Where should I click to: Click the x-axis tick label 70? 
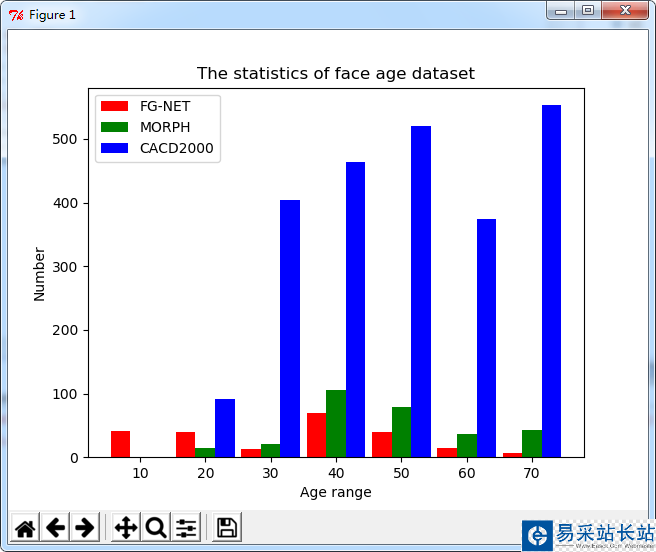tap(531, 473)
